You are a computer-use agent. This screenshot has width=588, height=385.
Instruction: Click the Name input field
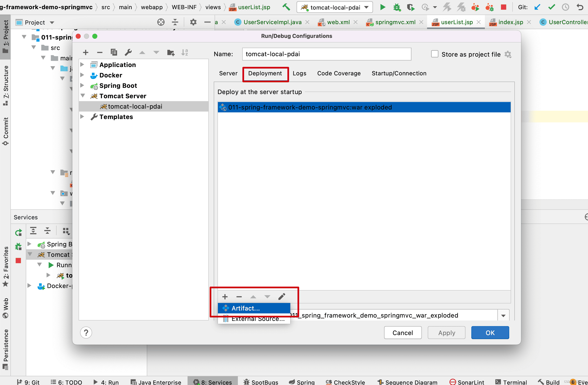point(326,54)
